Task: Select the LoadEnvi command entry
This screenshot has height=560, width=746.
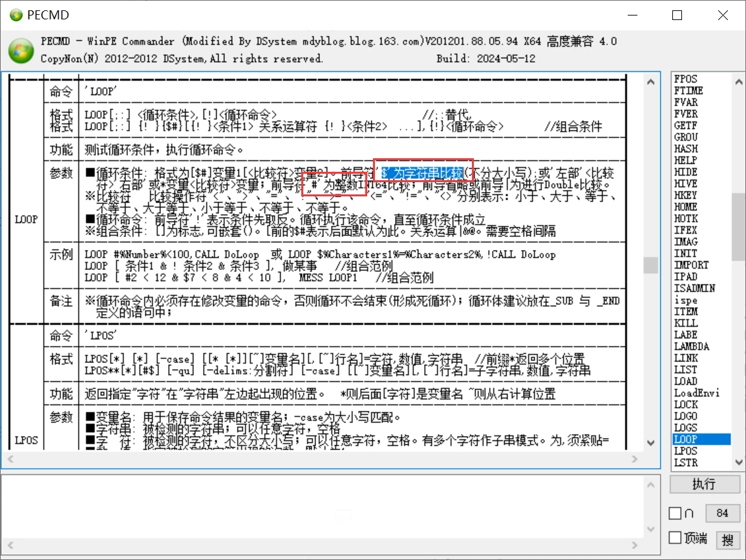Action: (693, 393)
